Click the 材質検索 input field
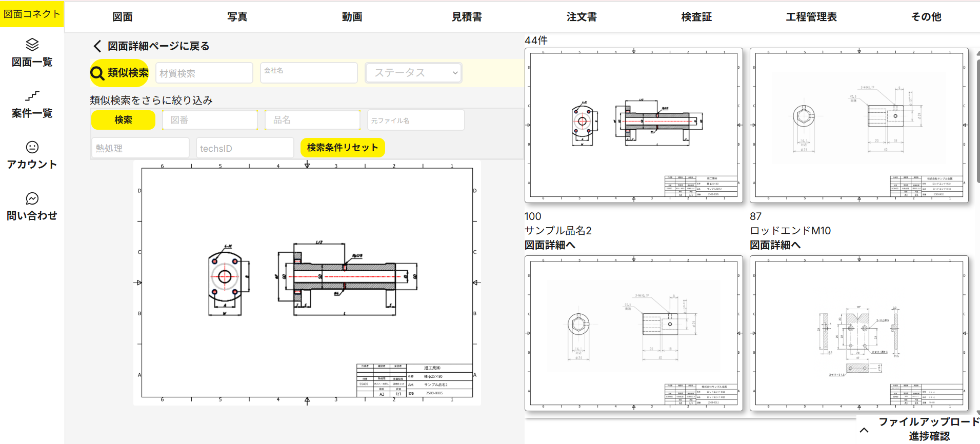Screen dimensions: 980x444 [204, 73]
